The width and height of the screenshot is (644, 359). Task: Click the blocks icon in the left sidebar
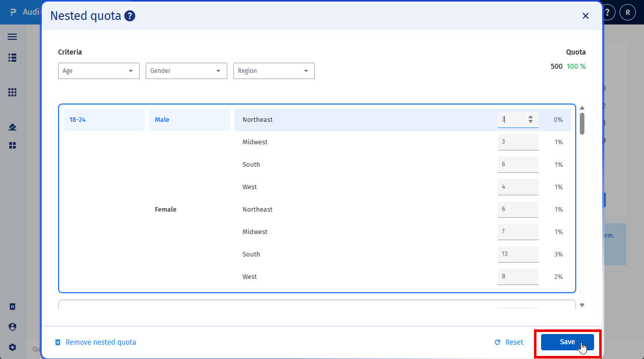click(12, 145)
